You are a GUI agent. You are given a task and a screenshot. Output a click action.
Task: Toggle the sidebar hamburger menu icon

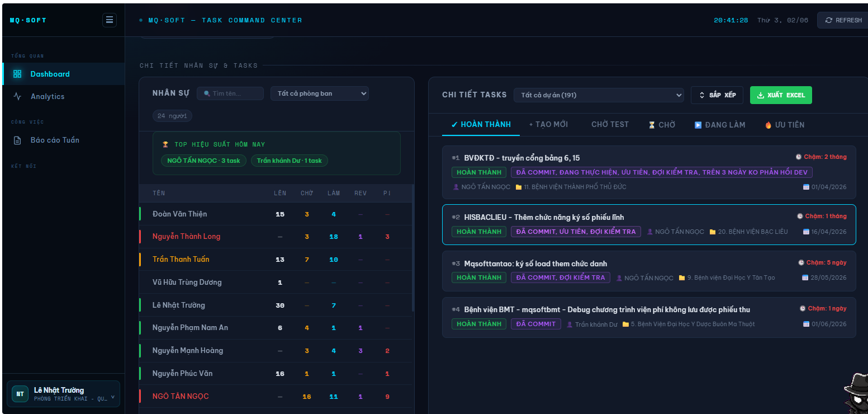point(109,20)
